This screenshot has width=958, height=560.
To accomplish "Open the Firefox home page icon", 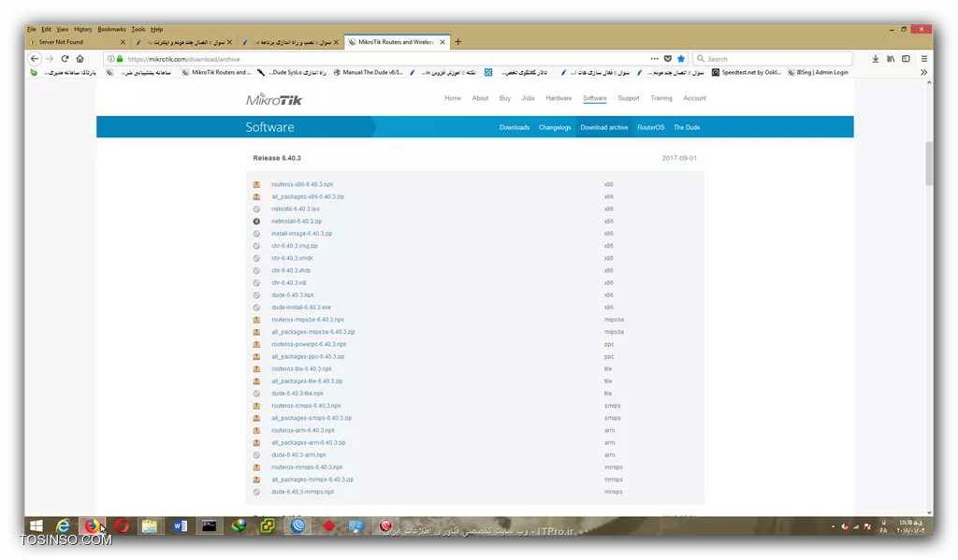I will (80, 59).
